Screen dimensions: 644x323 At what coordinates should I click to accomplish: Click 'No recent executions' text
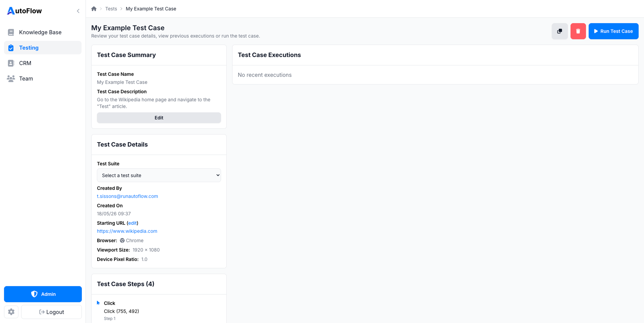click(x=265, y=75)
